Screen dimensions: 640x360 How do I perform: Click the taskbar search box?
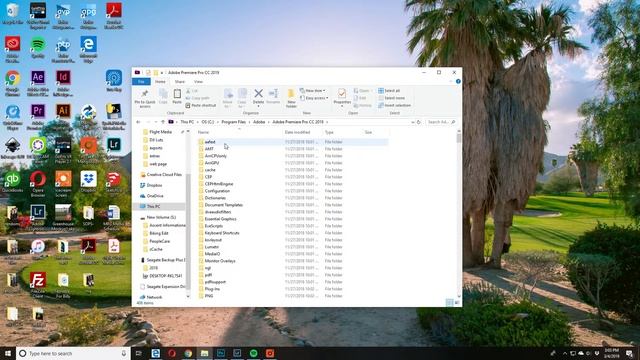(x=73, y=353)
